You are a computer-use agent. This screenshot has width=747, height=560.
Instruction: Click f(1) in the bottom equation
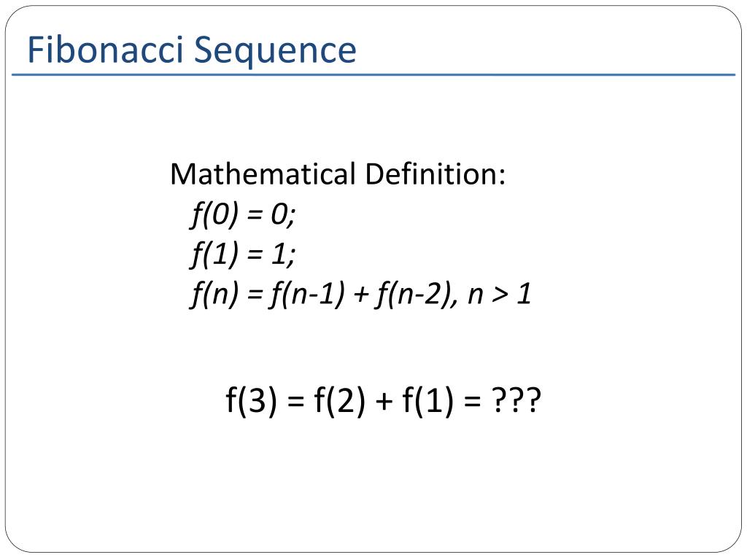click(427, 400)
